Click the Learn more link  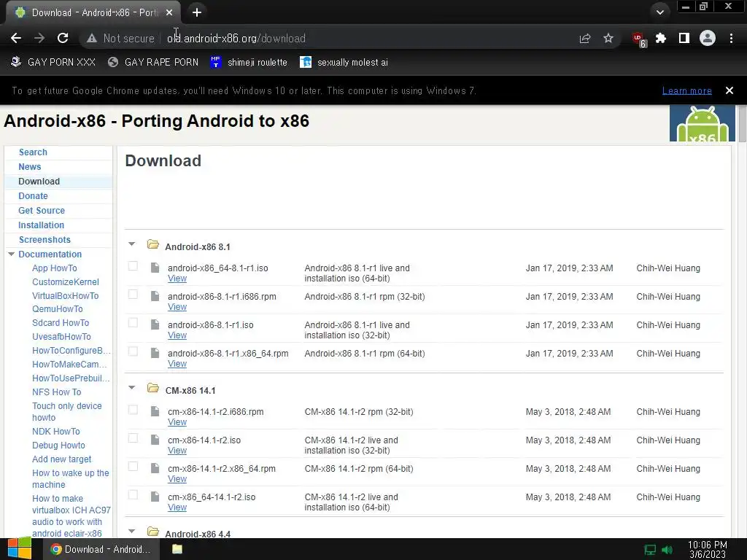coord(687,91)
